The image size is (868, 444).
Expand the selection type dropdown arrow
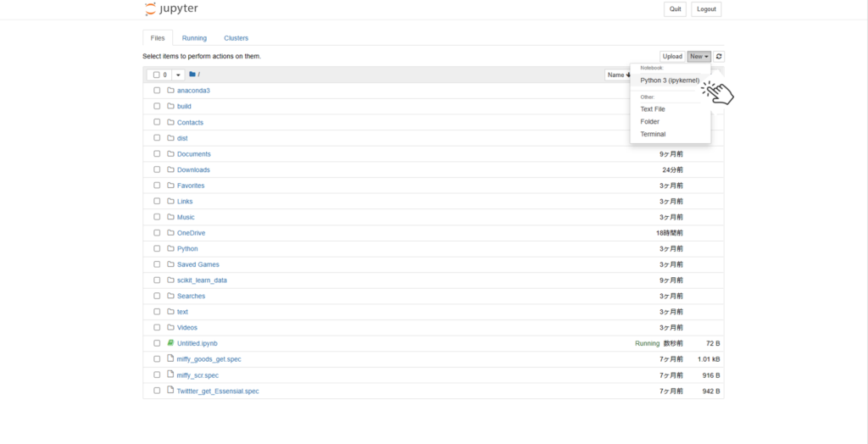(178, 75)
